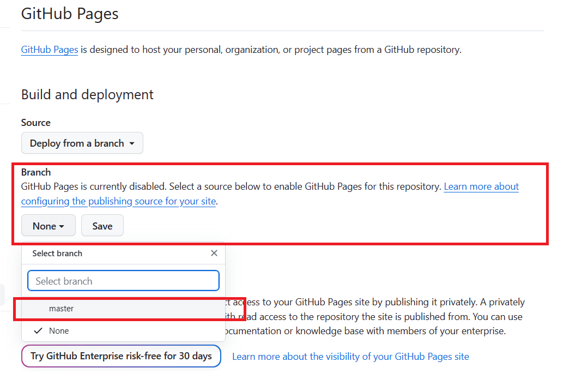Open the configuring the publishing source link
This screenshot has height=386, width=588.
tap(118, 201)
